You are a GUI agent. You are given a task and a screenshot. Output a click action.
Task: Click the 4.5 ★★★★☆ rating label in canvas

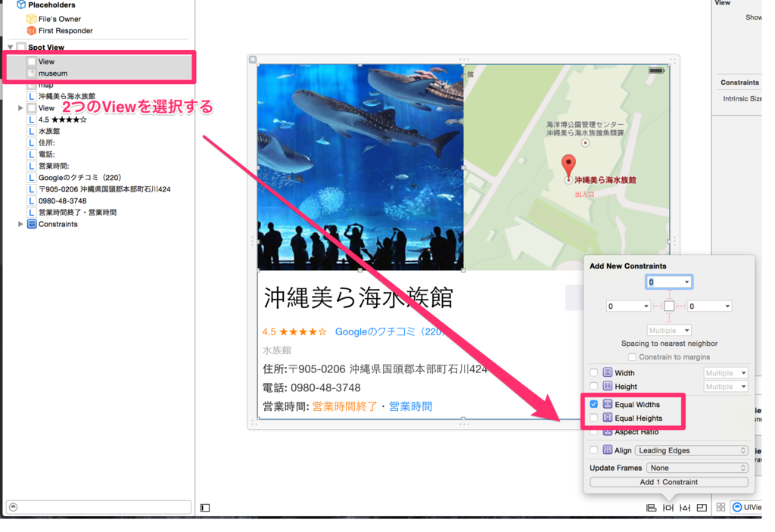294,331
